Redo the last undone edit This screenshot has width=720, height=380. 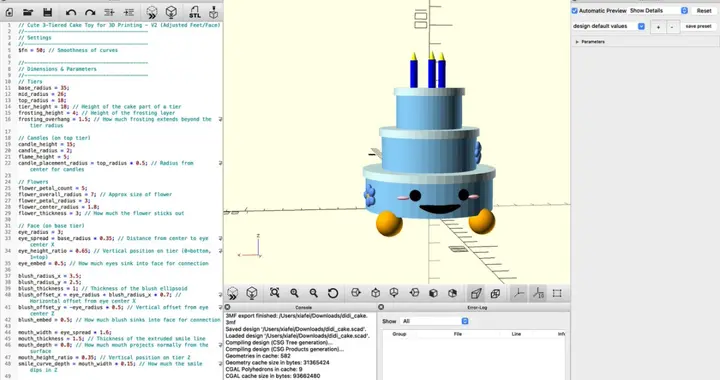pos(90,12)
